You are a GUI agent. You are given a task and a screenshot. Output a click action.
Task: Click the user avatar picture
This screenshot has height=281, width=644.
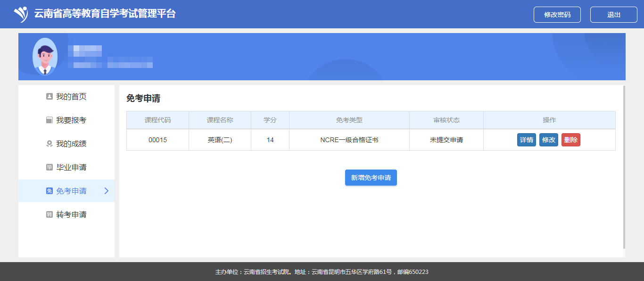point(45,57)
